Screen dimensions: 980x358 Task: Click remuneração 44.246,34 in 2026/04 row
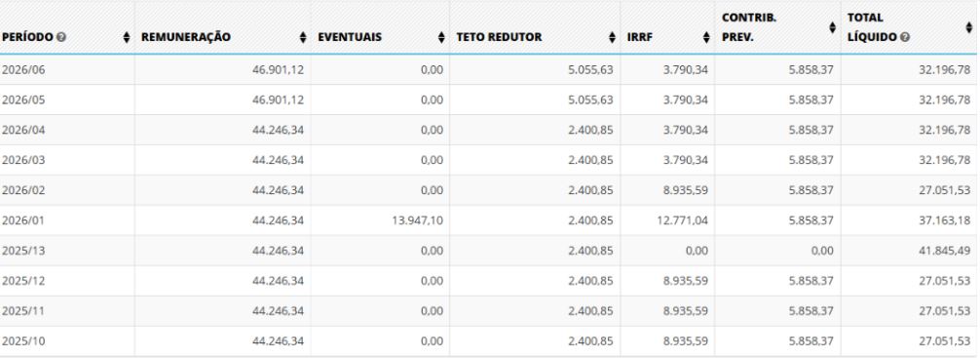(279, 130)
